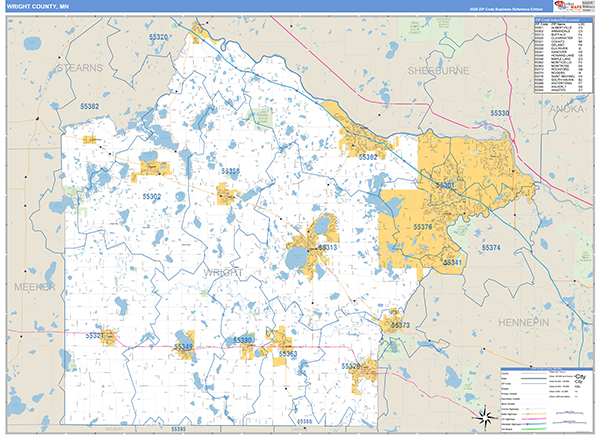600x435 pixels.
Task: Click the orange city area at 55373
Action: tap(393, 324)
